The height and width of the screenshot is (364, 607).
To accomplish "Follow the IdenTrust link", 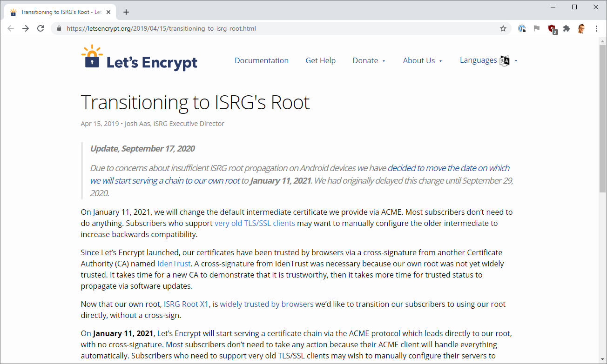I will [x=174, y=264].
